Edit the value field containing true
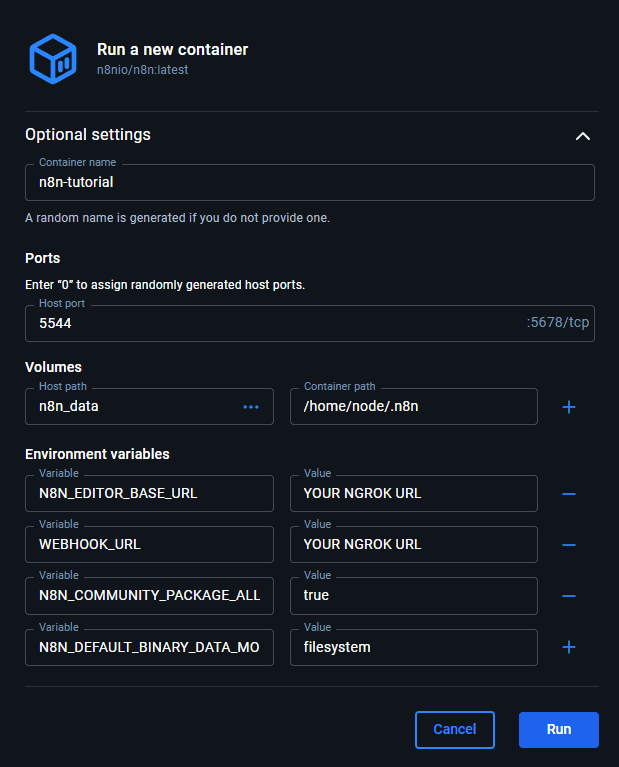 pyautogui.click(x=413, y=596)
